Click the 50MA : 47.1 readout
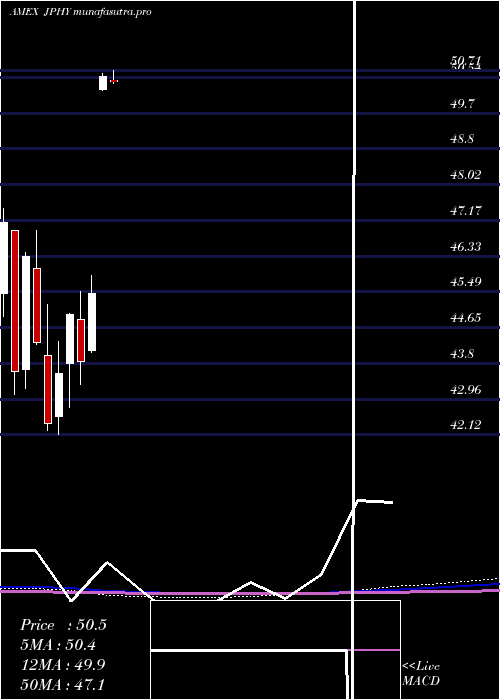The height and width of the screenshot is (700, 500). pyautogui.click(x=62, y=684)
